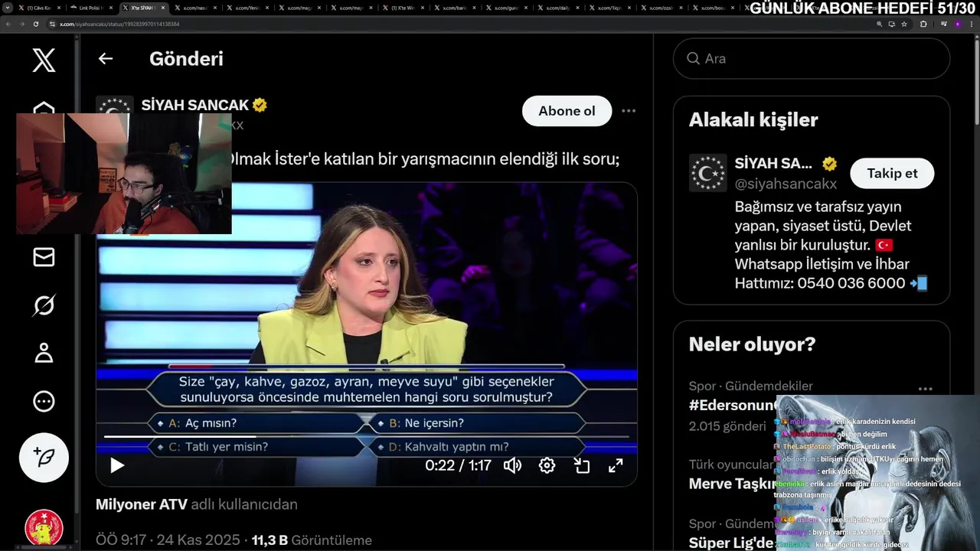Screen dimensions: 980x551
Task: Click browser reload button
Action: (35, 24)
